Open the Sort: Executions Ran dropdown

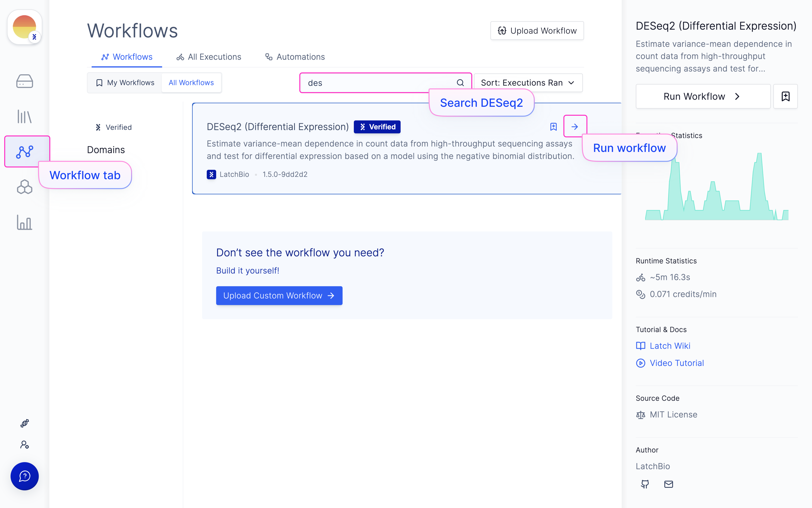[528, 83]
